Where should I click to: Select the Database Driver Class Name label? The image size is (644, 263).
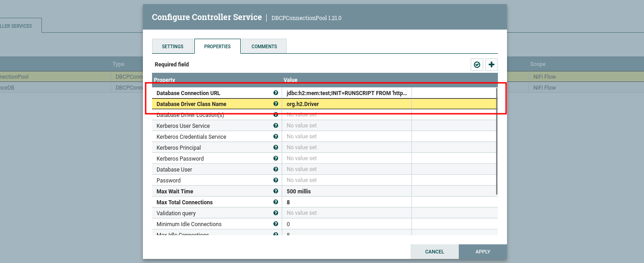coord(191,104)
